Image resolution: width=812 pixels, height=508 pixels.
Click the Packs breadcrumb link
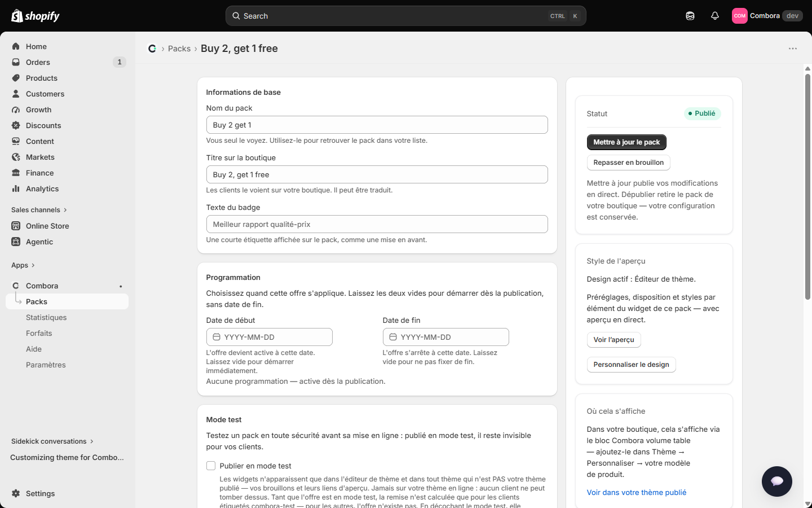tap(179, 49)
